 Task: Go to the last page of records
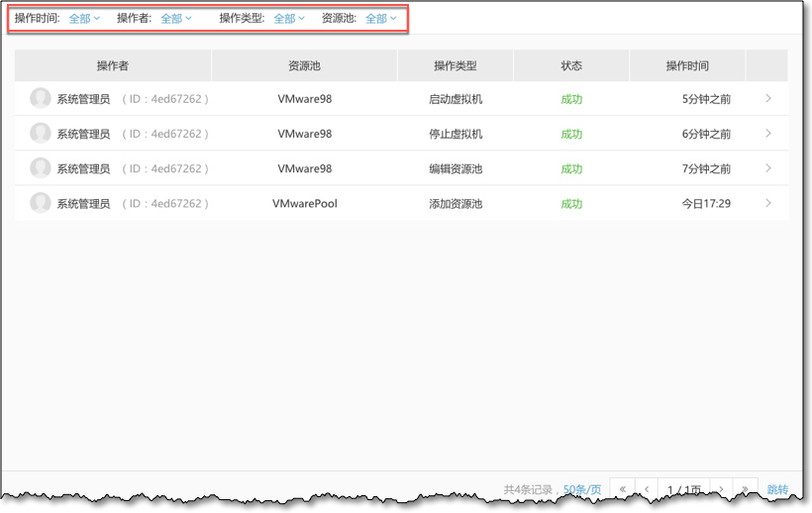[745, 488]
